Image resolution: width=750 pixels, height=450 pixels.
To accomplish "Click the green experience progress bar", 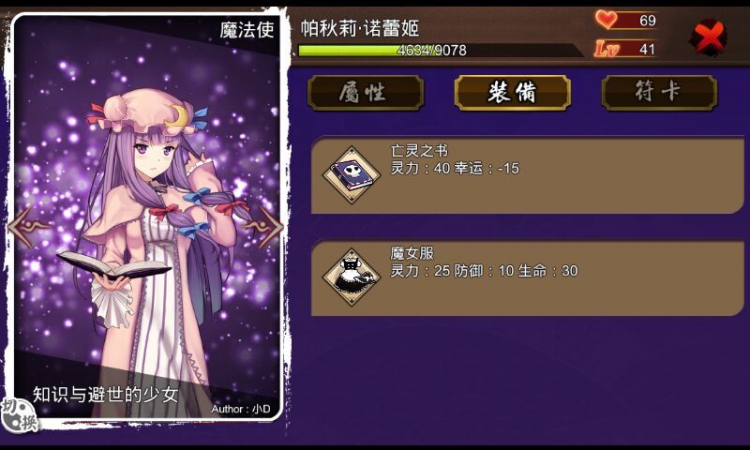I will [439, 50].
